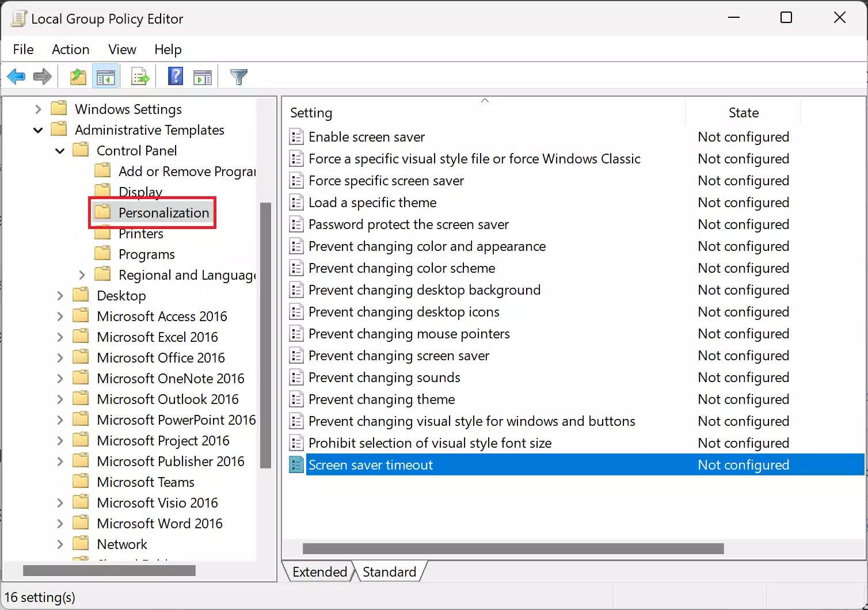The width and height of the screenshot is (868, 610).
Task: Select the Personalization folder in the tree
Action: [x=163, y=212]
